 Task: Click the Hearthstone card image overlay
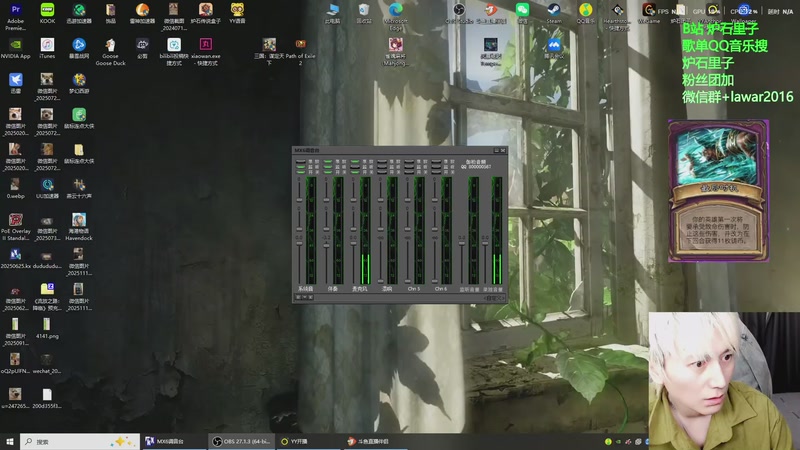tap(718, 191)
